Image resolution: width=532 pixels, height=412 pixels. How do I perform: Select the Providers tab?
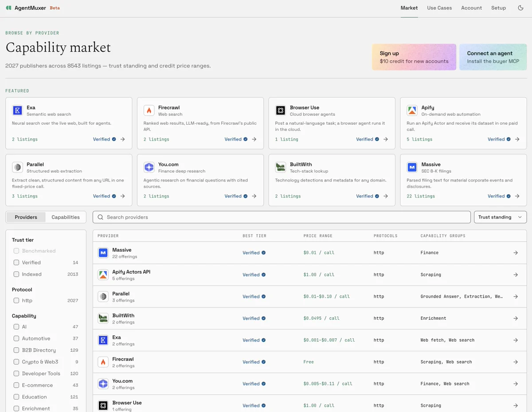pos(26,217)
